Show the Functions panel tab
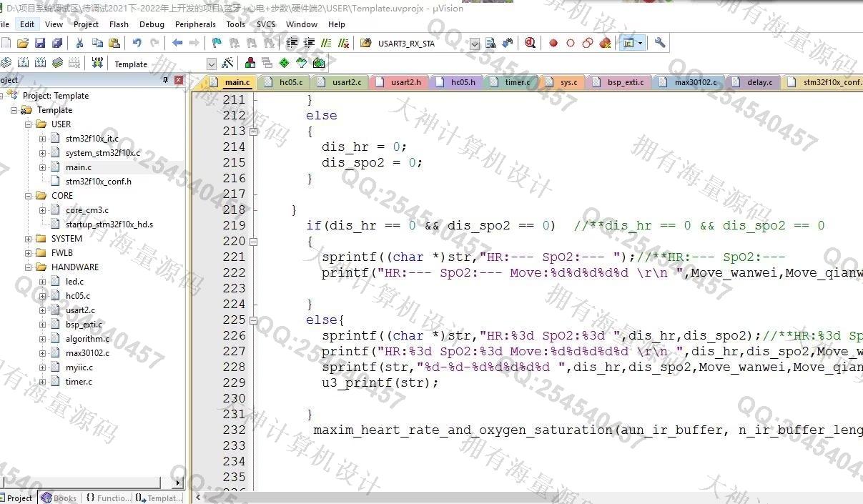The image size is (863, 504). click(x=108, y=498)
